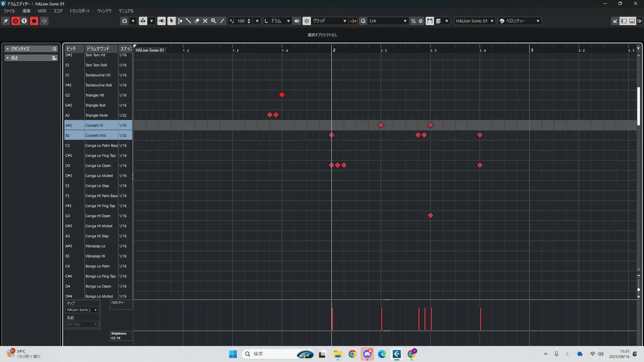Image resolution: width=644 pixels, height=362 pixels.
Task: Select the Cowbell Hi drum row
Action: [x=94, y=125]
